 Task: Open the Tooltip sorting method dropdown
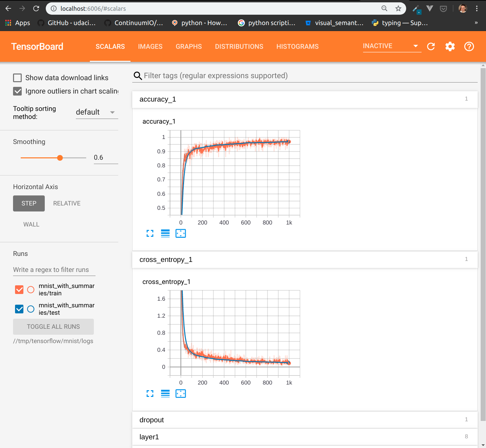click(97, 112)
